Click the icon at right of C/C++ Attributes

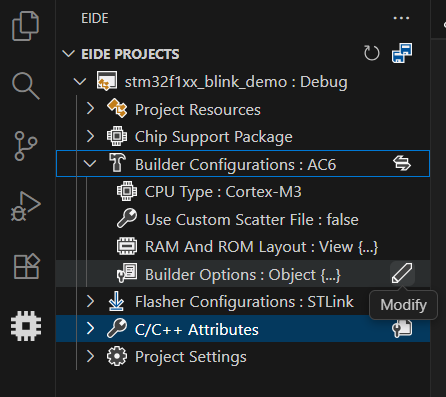pyautogui.click(x=402, y=329)
